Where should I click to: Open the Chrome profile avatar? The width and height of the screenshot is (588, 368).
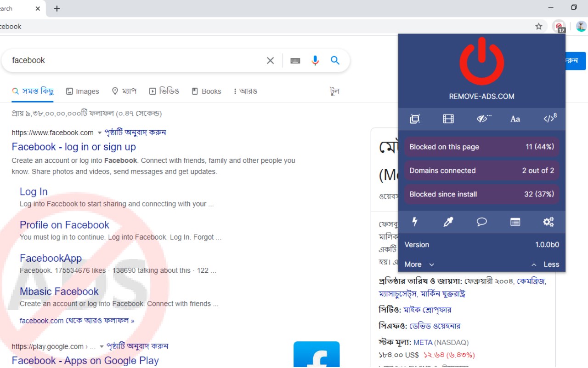tap(581, 26)
